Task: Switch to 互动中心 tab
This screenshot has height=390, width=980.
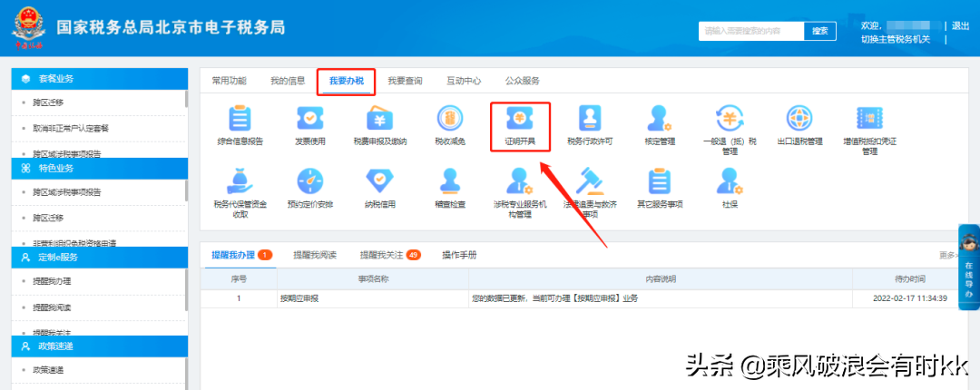Action: 463,81
